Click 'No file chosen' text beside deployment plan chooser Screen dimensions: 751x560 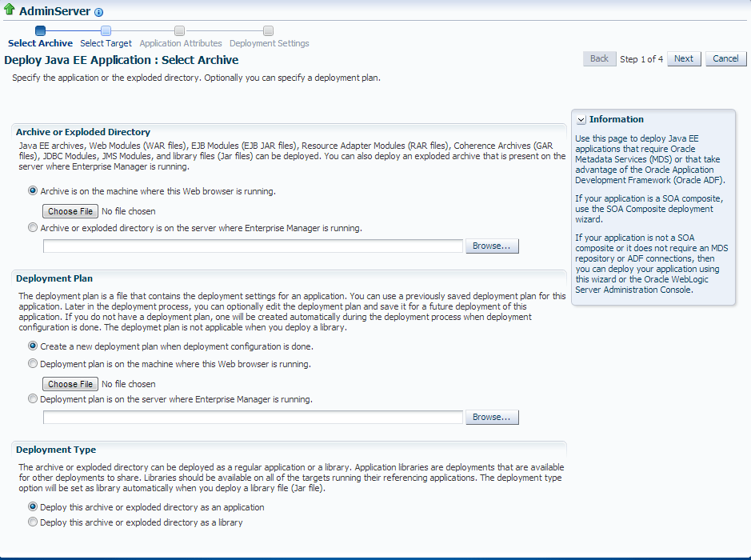click(128, 384)
